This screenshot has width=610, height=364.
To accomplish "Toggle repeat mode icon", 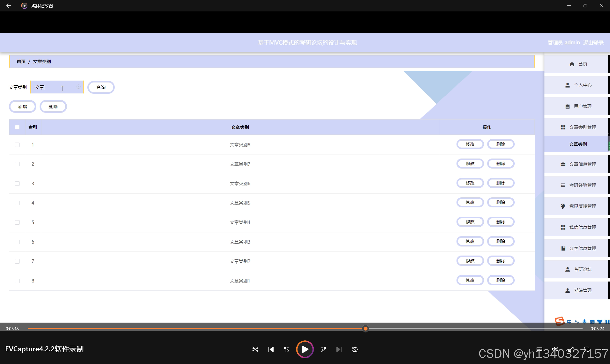I will [x=354, y=349].
